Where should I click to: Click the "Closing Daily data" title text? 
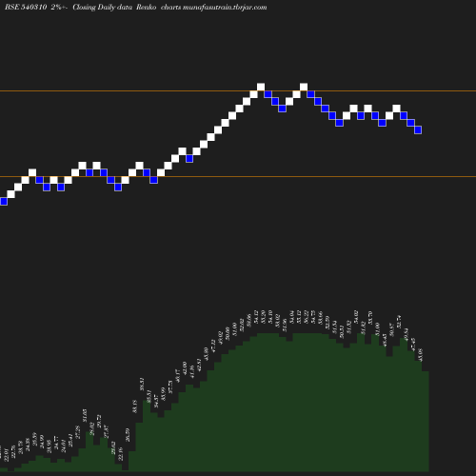(102, 8)
